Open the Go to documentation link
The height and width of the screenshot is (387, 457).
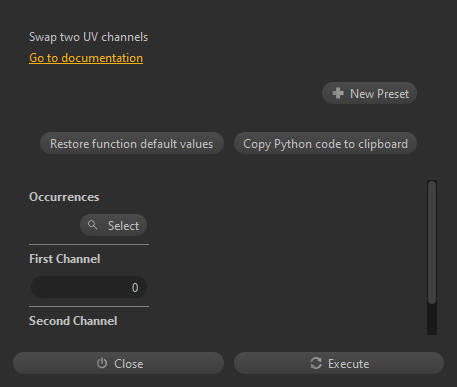pos(86,58)
